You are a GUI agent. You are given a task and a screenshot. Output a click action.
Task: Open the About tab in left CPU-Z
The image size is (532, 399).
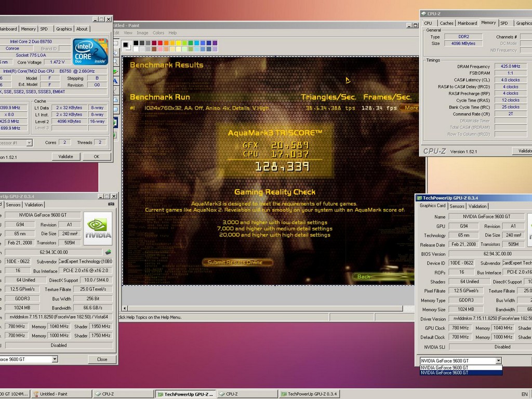click(x=82, y=29)
